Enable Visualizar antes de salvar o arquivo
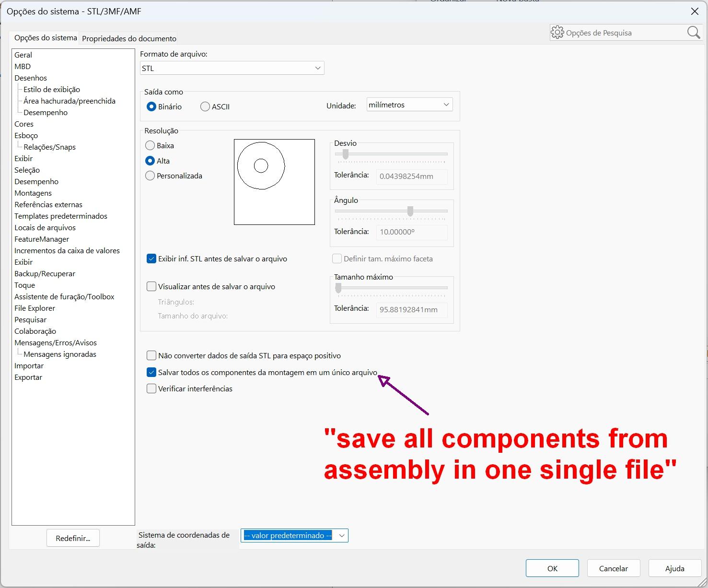This screenshot has height=588, width=708. [x=151, y=286]
